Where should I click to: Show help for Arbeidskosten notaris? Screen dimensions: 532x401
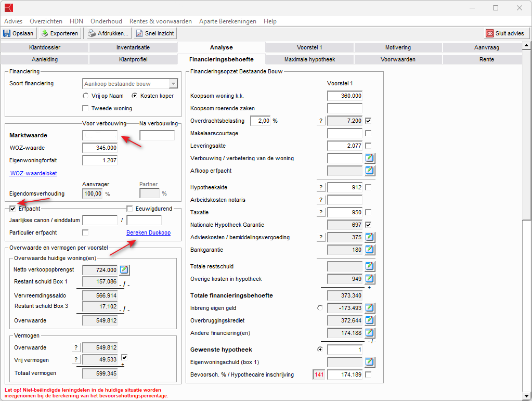(x=321, y=200)
